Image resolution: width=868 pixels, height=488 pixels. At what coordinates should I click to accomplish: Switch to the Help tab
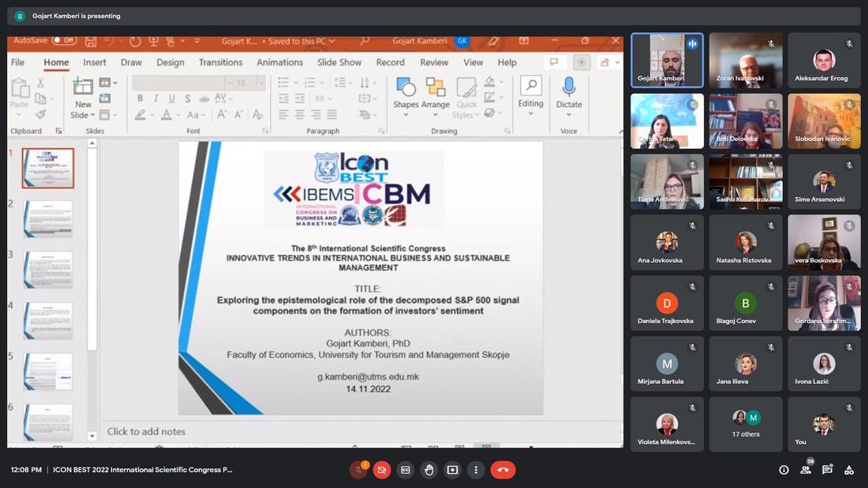click(507, 62)
